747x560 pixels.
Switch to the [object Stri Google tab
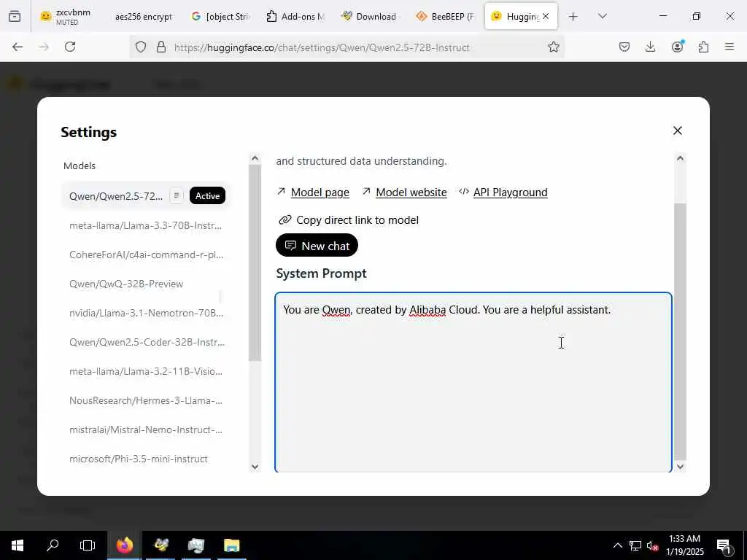coord(221,16)
